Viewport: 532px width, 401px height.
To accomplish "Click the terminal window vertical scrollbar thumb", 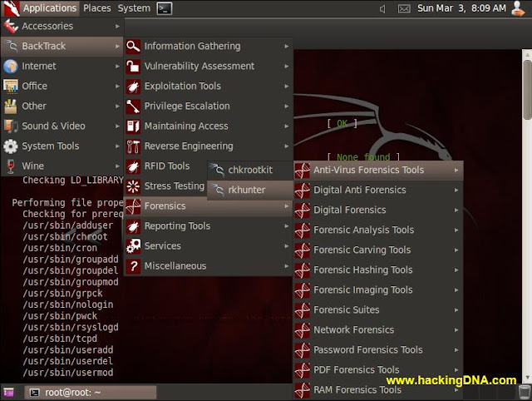I will click(527, 90).
